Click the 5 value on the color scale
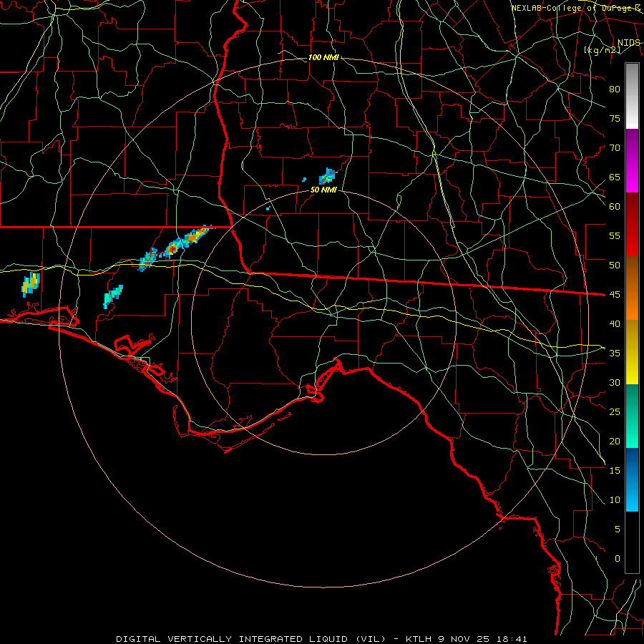This screenshot has width=644, height=644. [618, 530]
